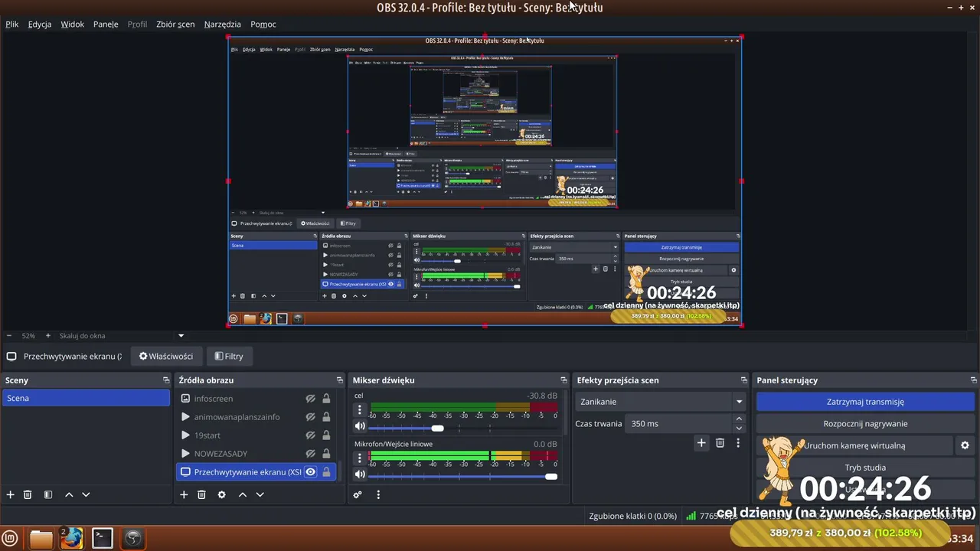This screenshot has height=551, width=980.
Task: Open Właściwości for the selected source
Action: (x=166, y=356)
